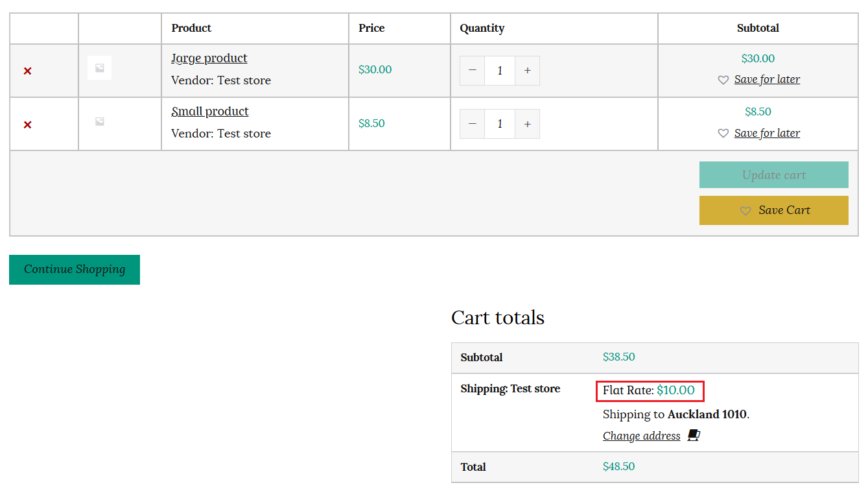868x487 pixels.
Task: Select the $38.50 cart subtotal value
Action: tap(619, 357)
